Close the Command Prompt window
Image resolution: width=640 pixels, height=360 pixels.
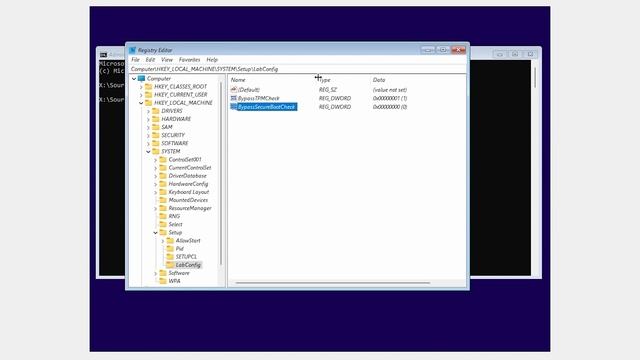pos(530,54)
